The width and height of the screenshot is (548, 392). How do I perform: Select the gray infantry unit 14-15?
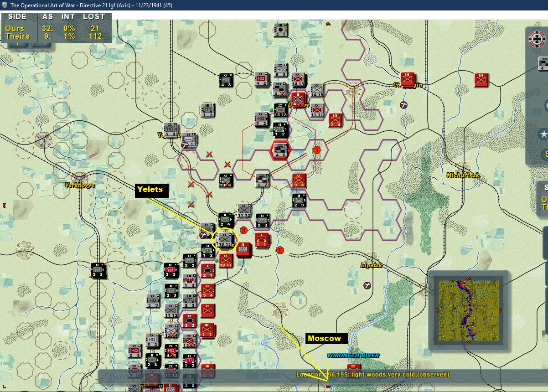tap(317, 91)
